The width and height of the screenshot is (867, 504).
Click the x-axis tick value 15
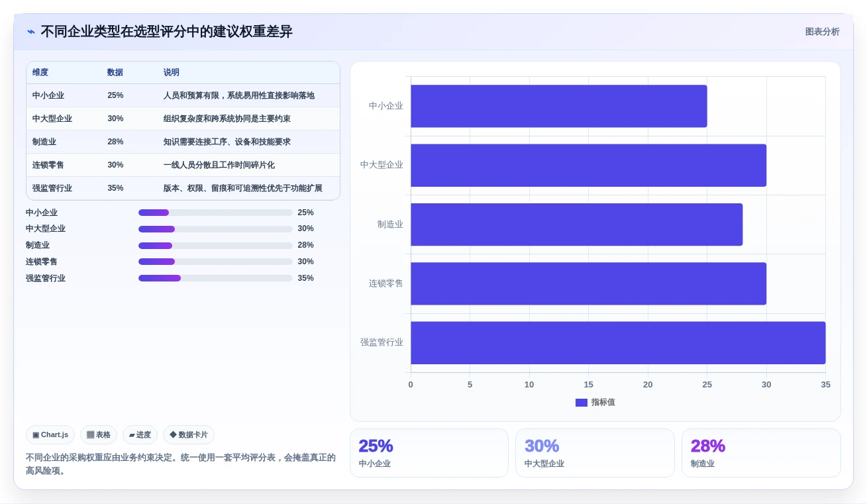(588, 385)
